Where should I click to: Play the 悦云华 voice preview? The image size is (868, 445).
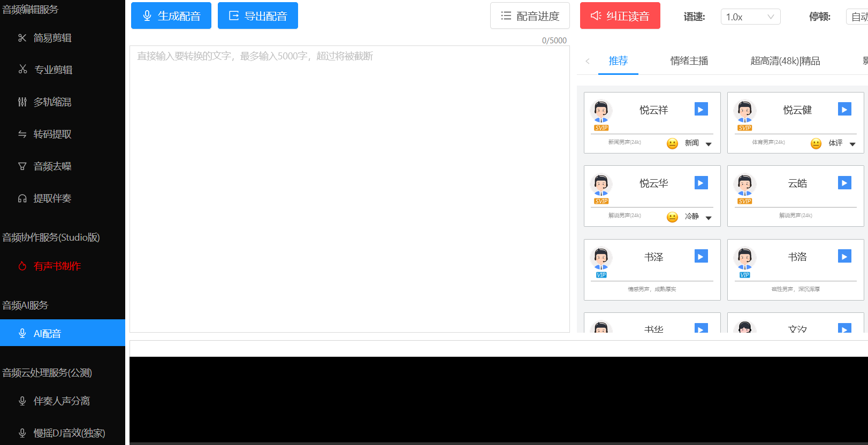701,183
